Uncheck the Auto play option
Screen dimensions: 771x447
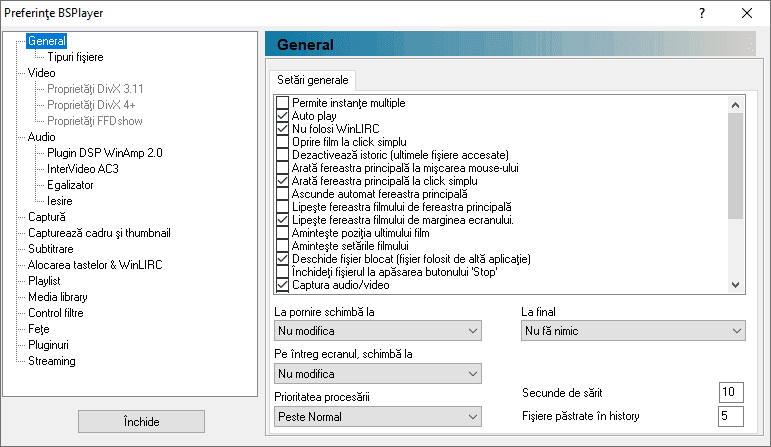click(282, 116)
